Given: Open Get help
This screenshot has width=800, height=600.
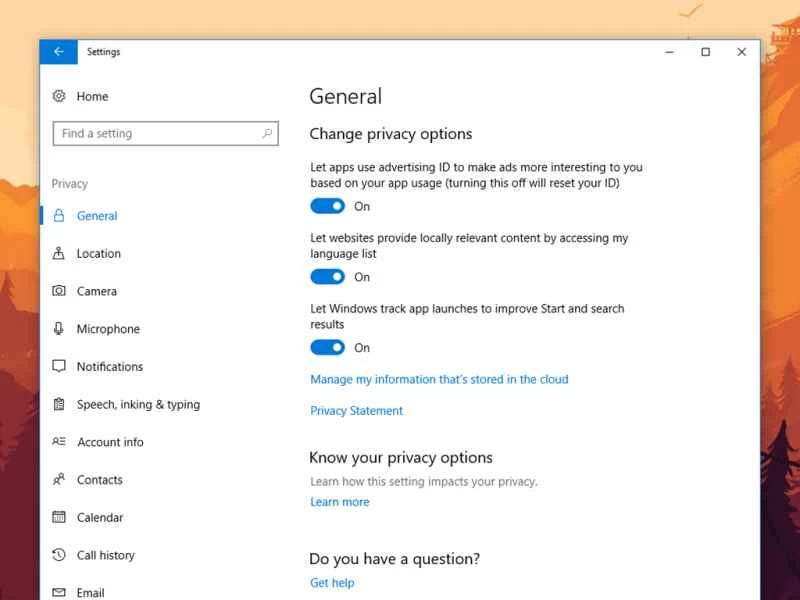Looking at the screenshot, I should coord(331,582).
